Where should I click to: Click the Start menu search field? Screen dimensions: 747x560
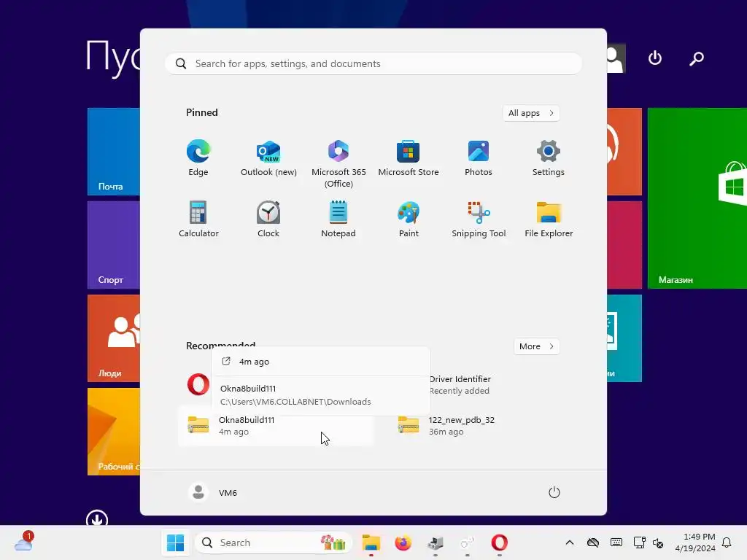373,63
